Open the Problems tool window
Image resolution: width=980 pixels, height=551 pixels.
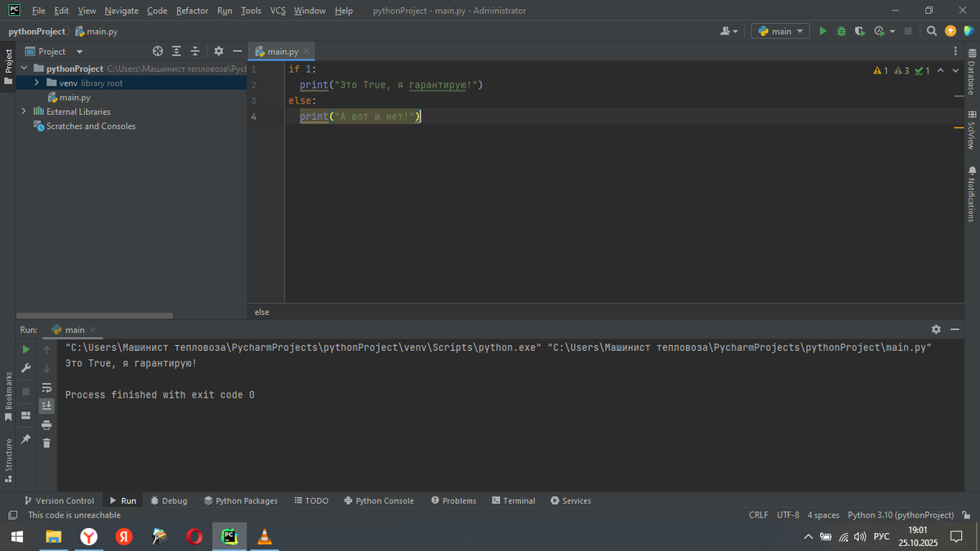pyautogui.click(x=454, y=500)
